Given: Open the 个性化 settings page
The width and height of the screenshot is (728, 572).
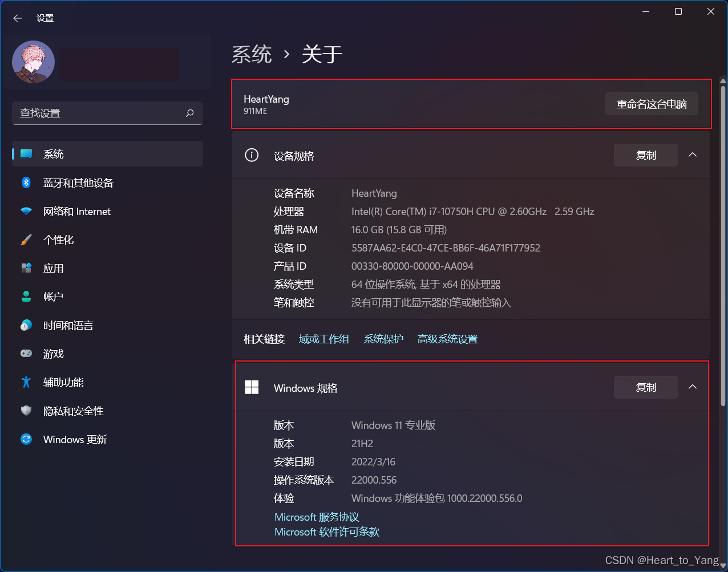Looking at the screenshot, I should [x=107, y=240].
